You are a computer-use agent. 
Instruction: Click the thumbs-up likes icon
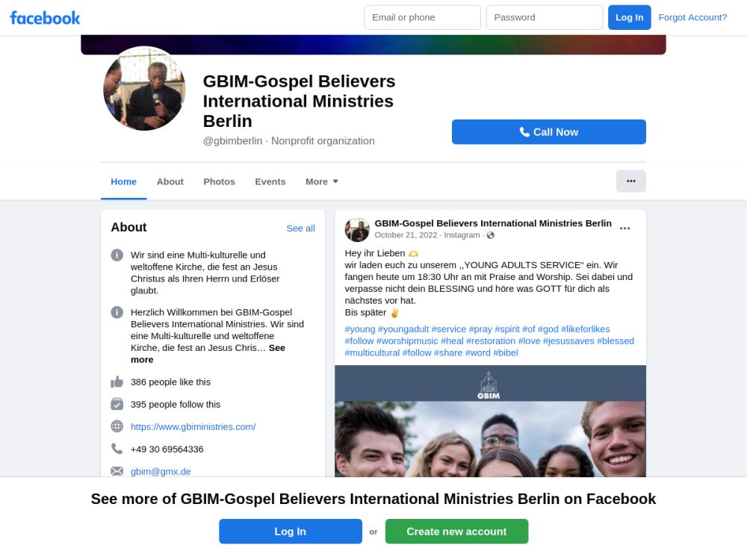117,382
